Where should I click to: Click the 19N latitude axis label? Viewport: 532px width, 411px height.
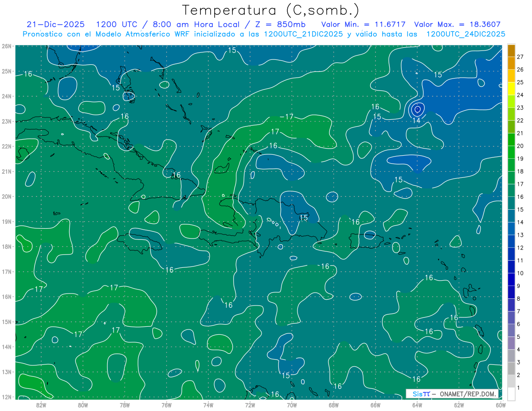tap(6, 221)
